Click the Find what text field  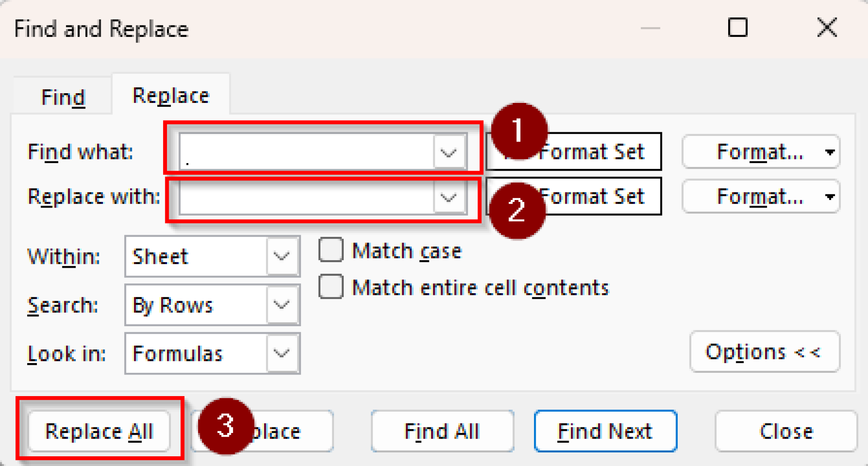pyautogui.click(x=306, y=152)
